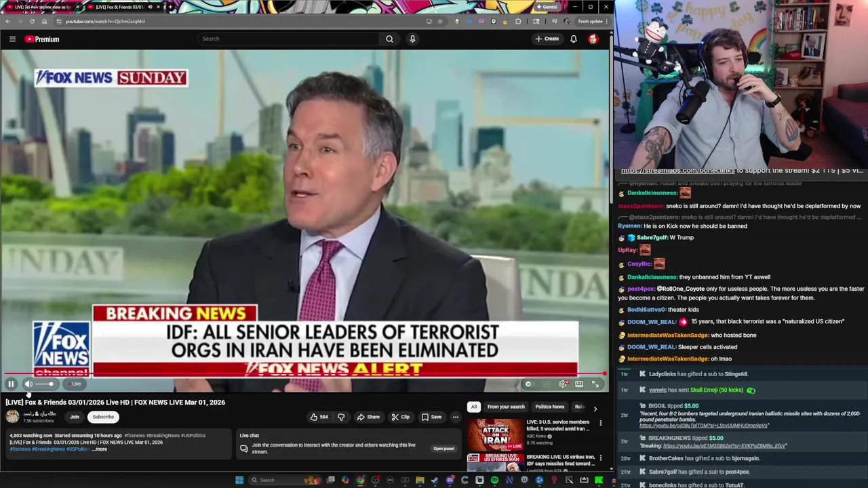The width and height of the screenshot is (868, 488).
Task: Open Attack on Iran video thumbnail
Action: tap(495, 434)
